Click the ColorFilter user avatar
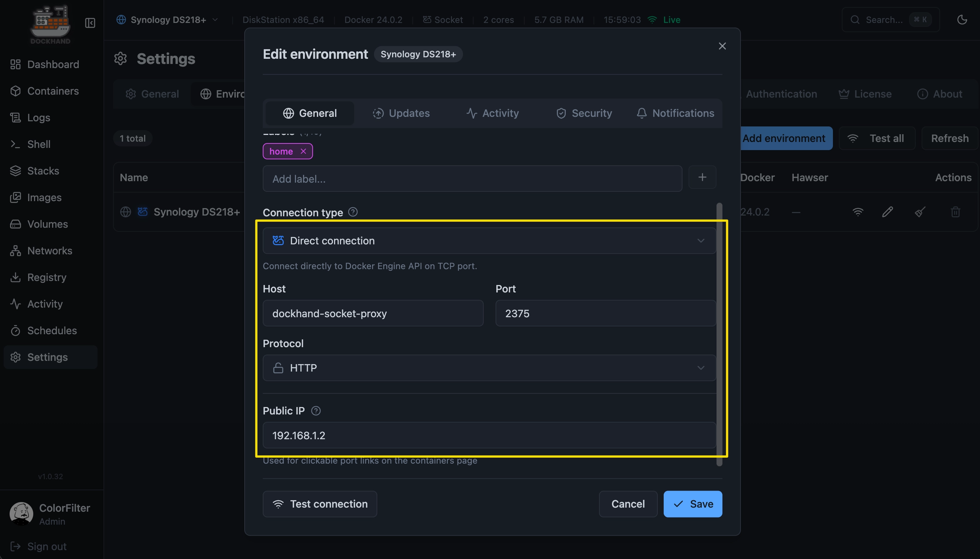 pos(21,514)
